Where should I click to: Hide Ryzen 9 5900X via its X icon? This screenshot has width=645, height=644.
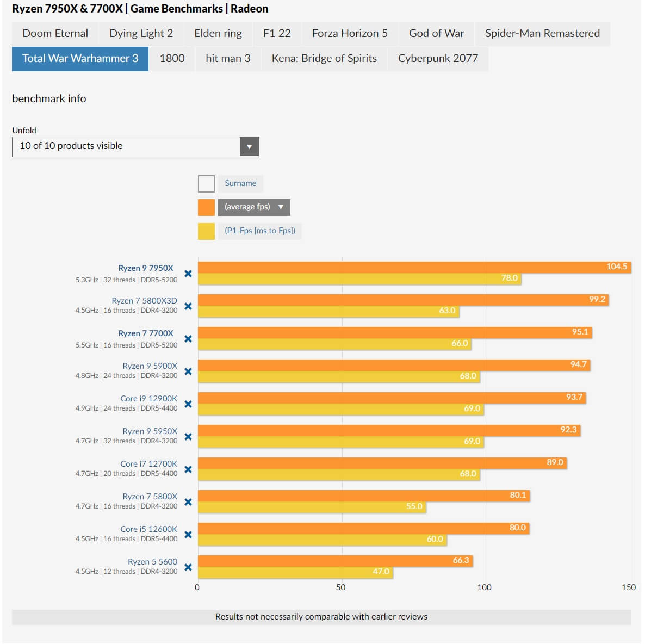click(188, 371)
